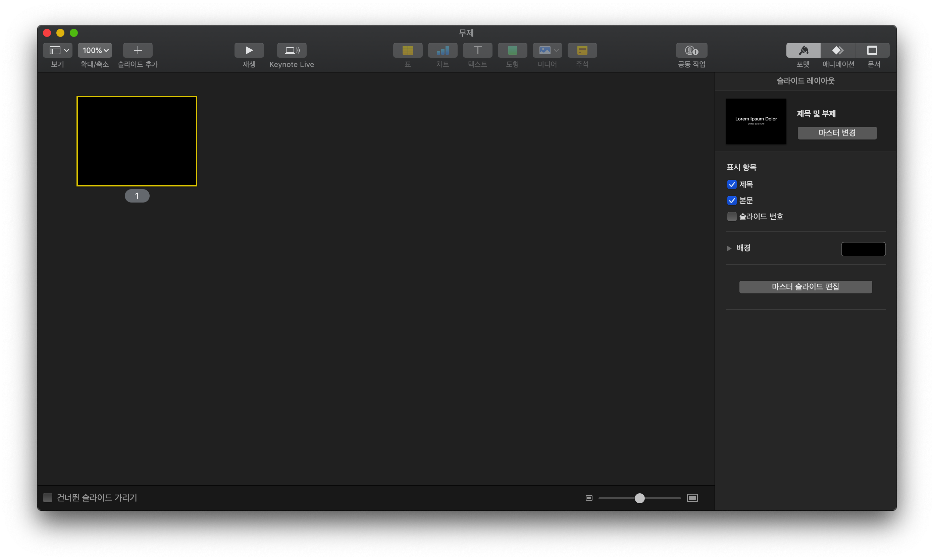Image resolution: width=934 pixels, height=560 pixels.
Task: Uncheck the 제목 title checkbox
Action: pos(732,184)
